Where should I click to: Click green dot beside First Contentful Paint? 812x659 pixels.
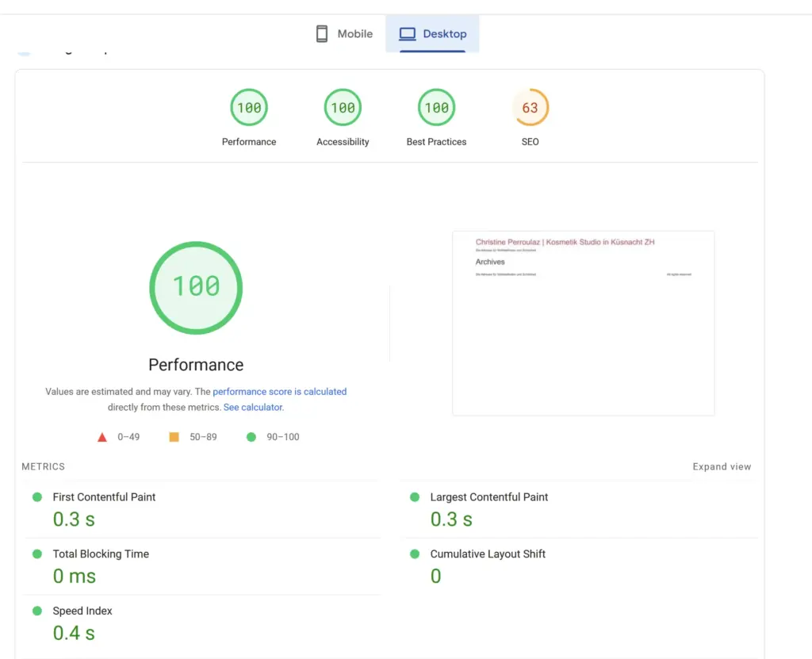pyautogui.click(x=37, y=497)
